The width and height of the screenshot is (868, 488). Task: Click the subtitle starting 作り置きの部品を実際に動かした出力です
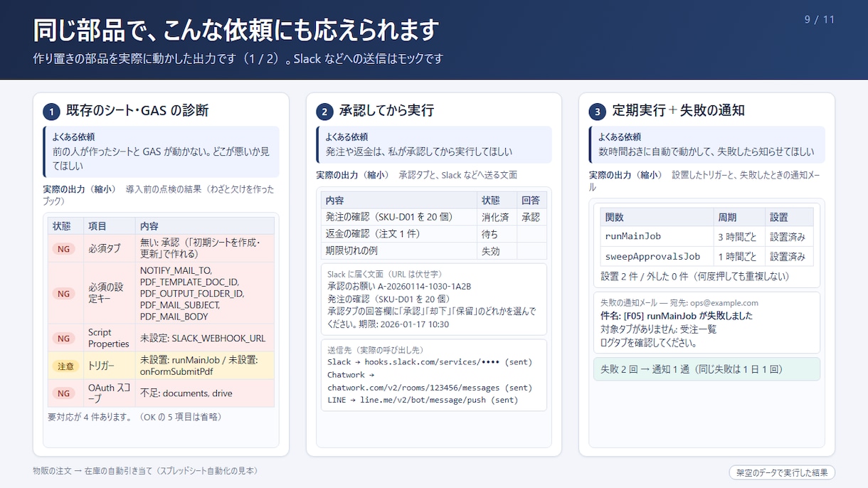[238, 59]
